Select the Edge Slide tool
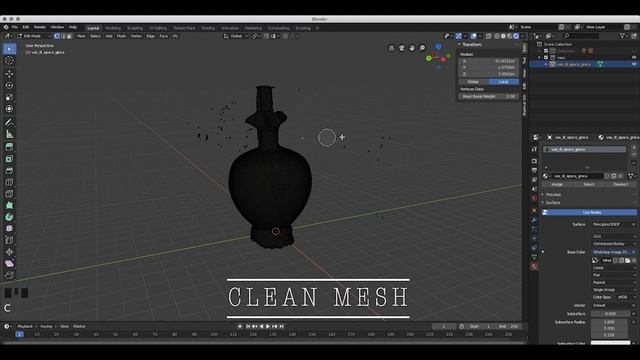This screenshot has height=360, width=640. [9, 240]
